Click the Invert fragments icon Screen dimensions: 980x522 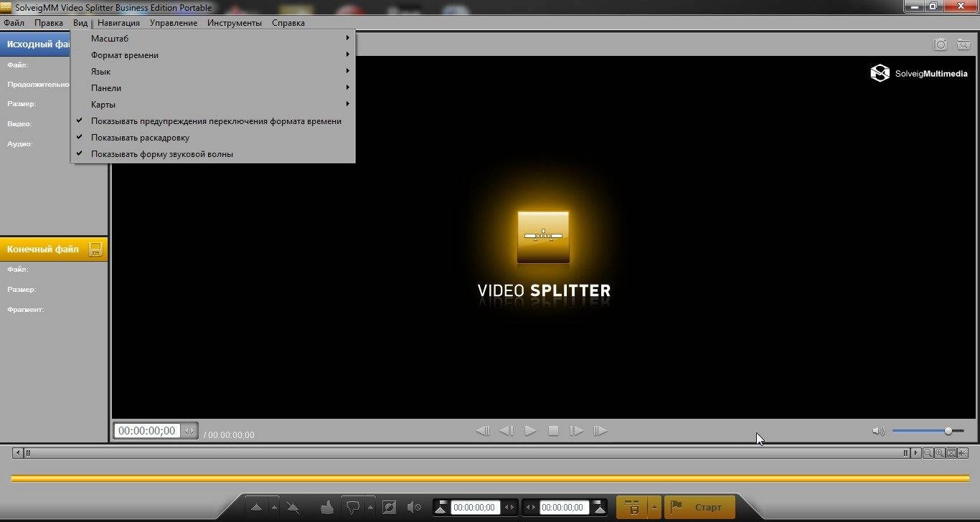point(389,507)
